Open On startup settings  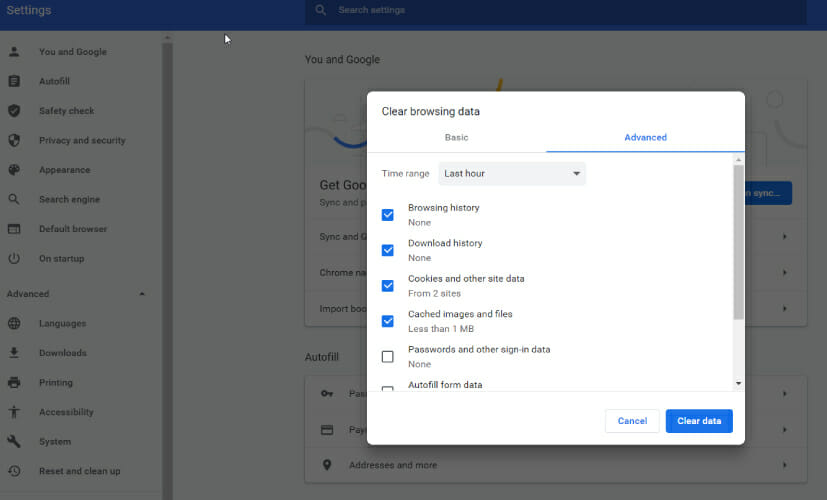tap(61, 258)
